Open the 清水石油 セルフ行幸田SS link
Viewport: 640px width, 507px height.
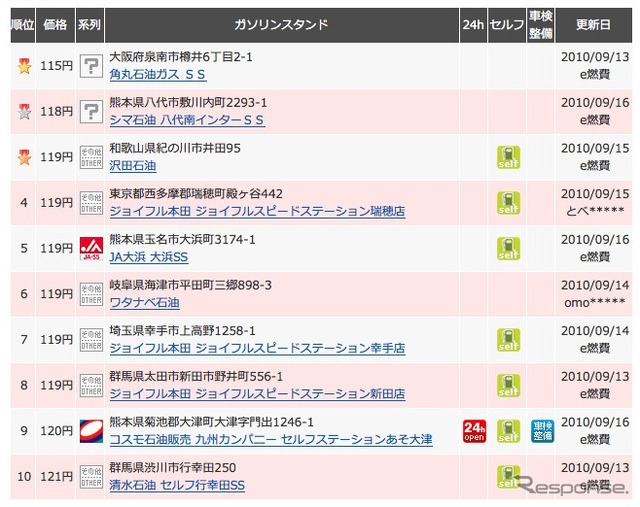(x=177, y=485)
